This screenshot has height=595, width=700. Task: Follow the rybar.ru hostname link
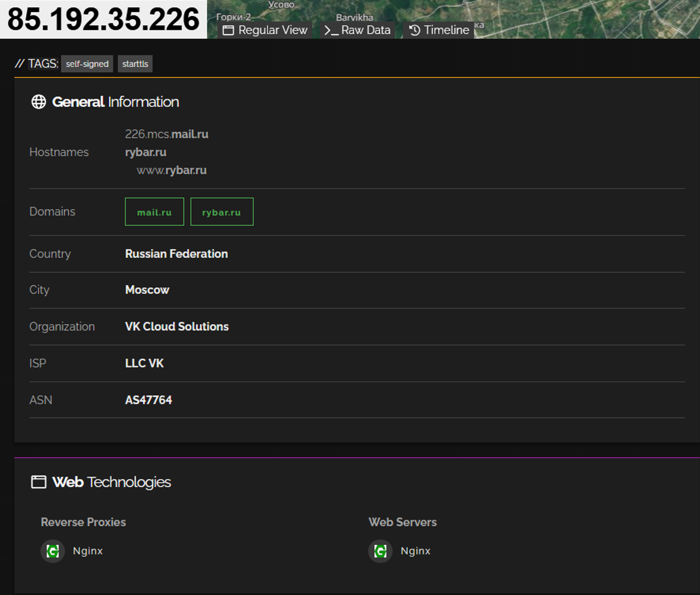coord(145,152)
